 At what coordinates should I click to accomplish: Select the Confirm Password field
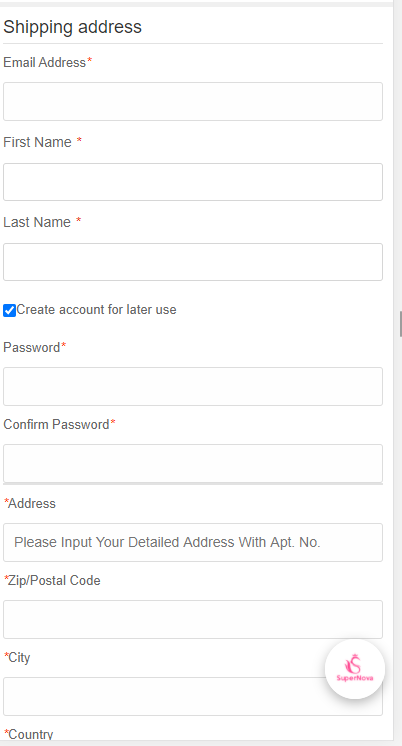click(193, 463)
